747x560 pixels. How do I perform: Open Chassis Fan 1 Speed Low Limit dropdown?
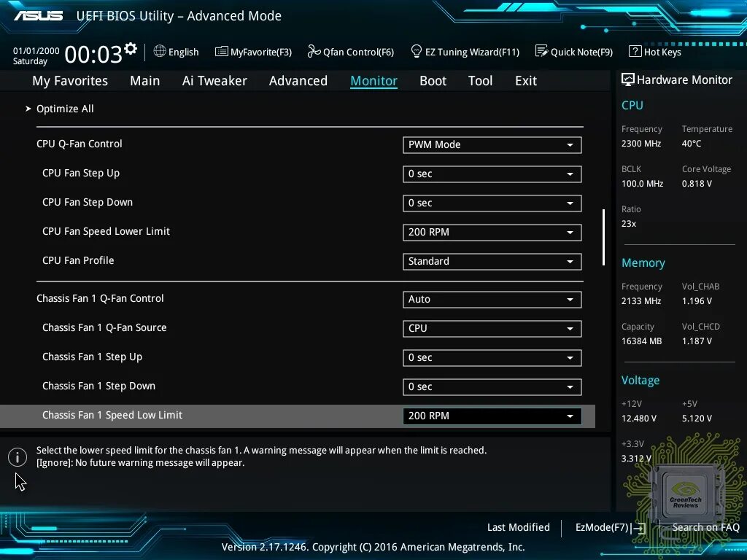coord(492,416)
